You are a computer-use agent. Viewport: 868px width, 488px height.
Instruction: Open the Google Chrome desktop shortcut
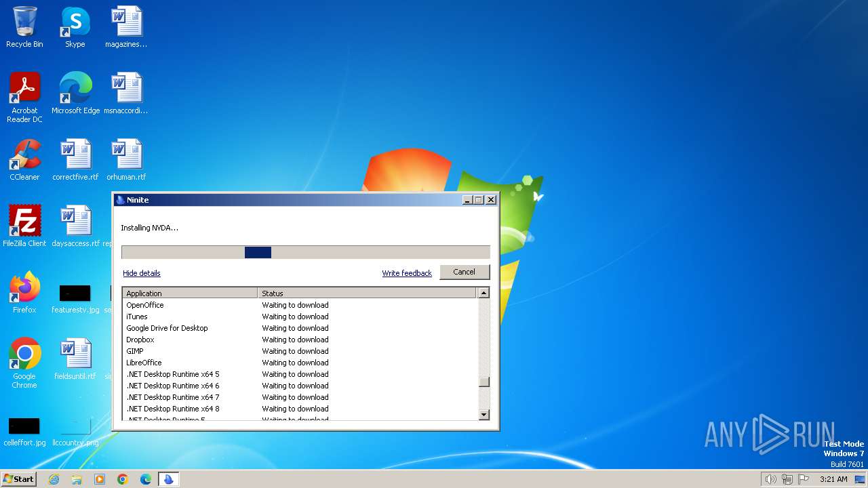24,363
